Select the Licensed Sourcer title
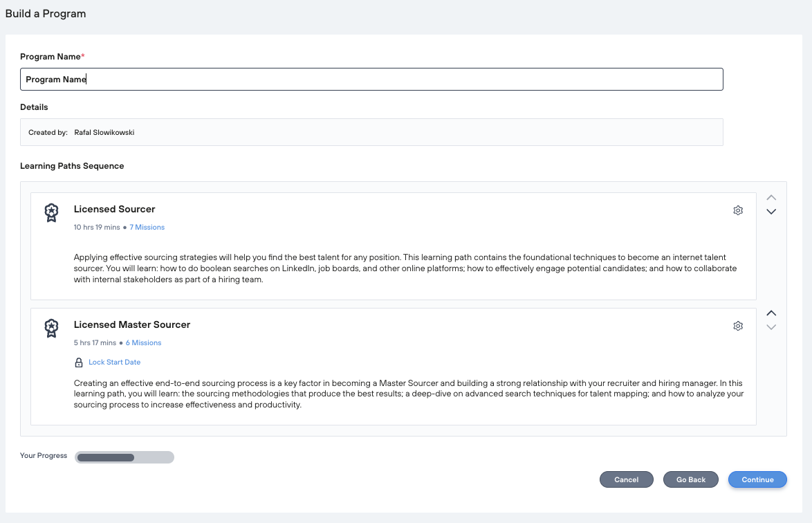 (x=114, y=209)
